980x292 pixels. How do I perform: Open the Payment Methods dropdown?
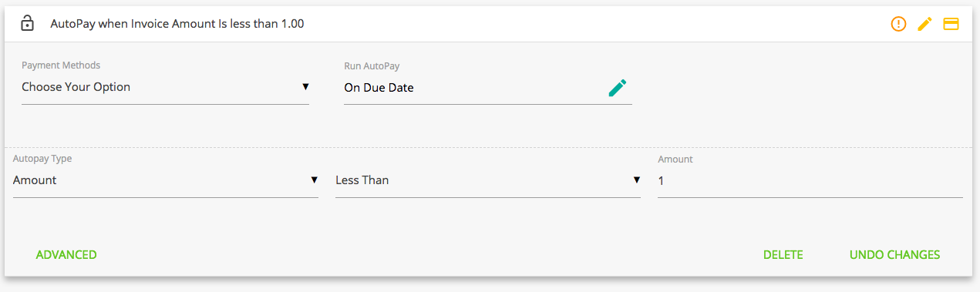pyautogui.click(x=165, y=88)
